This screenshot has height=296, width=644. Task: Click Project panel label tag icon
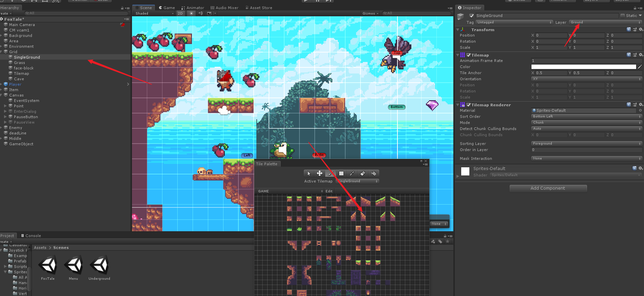pos(440,241)
